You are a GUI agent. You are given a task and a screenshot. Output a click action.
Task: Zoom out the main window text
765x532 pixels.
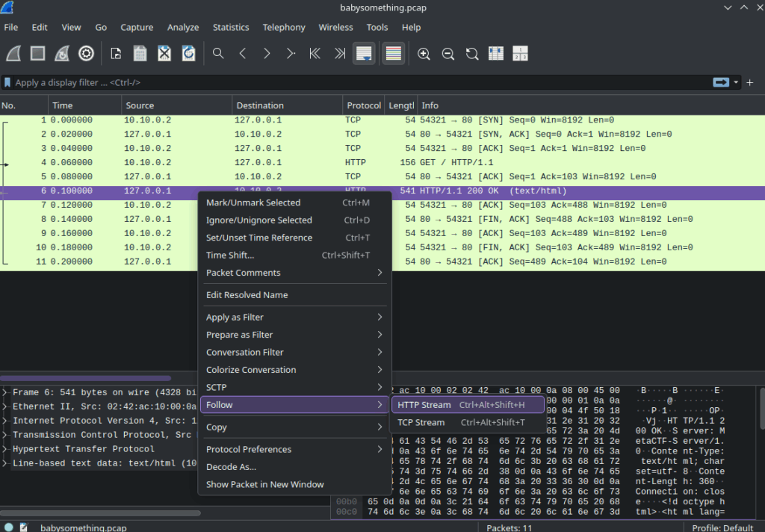coord(448,53)
